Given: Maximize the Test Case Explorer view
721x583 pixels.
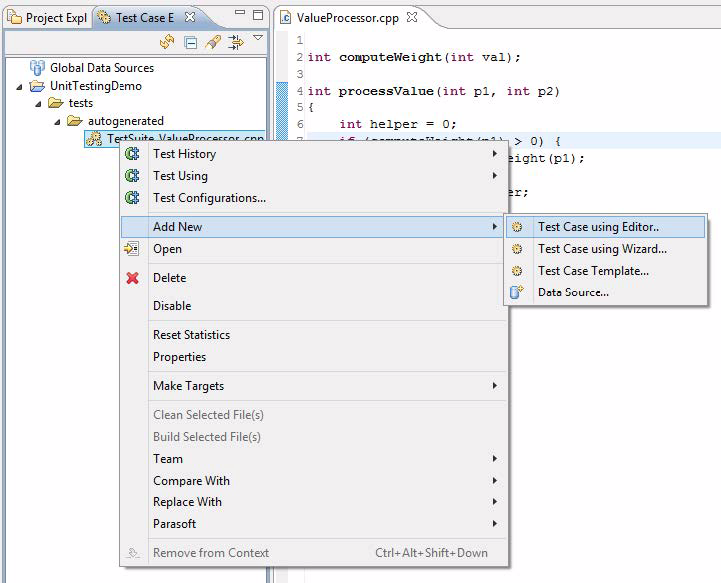Looking at the screenshot, I should (x=258, y=15).
